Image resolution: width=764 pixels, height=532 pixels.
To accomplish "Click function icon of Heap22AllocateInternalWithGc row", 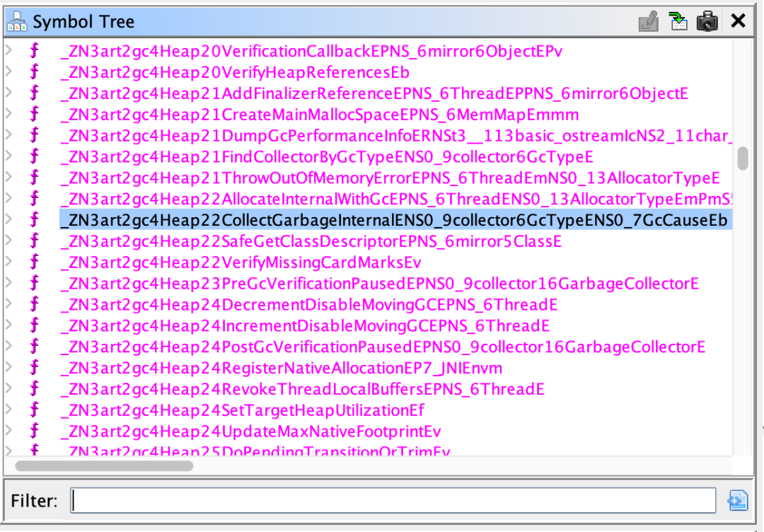I will (34, 199).
